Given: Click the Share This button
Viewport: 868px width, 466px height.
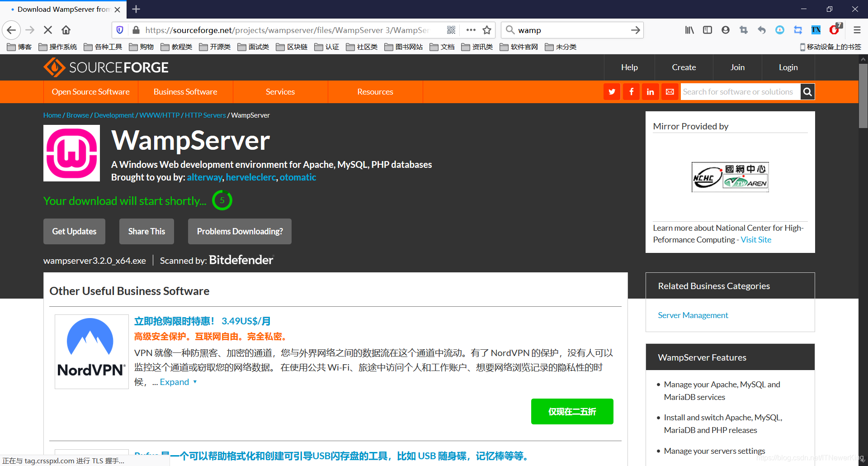Looking at the screenshot, I should [146, 231].
